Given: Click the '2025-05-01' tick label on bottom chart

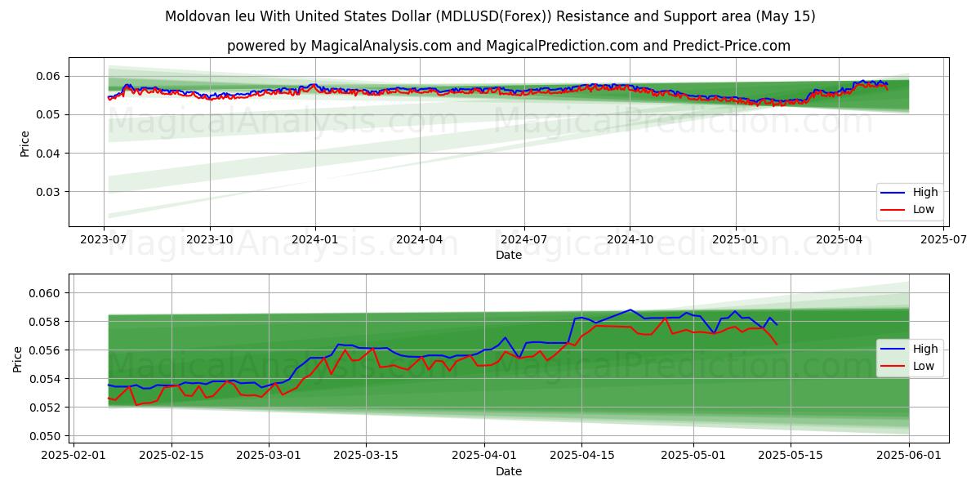Looking at the screenshot, I should pyautogui.click(x=694, y=457).
